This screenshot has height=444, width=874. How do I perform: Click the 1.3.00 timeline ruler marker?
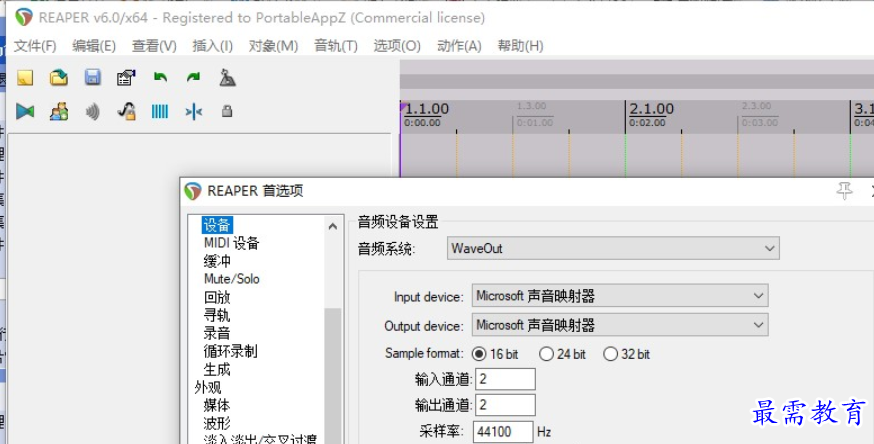(x=531, y=106)
